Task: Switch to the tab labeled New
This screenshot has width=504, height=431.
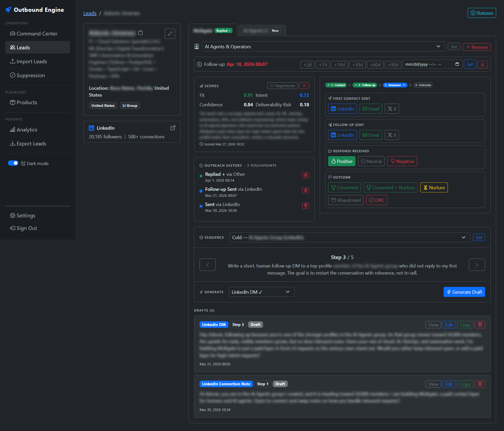Action: click(262, 30)
